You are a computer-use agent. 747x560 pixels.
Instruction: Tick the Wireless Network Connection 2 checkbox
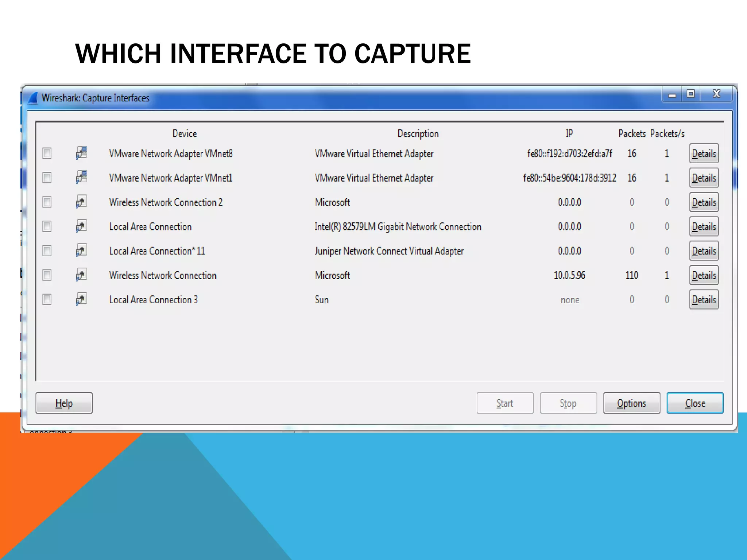point(47,202)
